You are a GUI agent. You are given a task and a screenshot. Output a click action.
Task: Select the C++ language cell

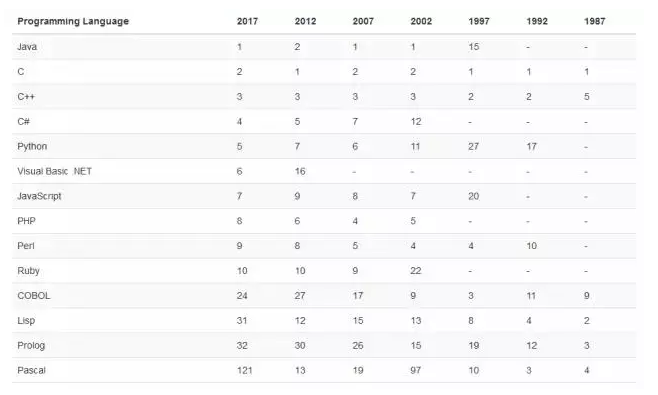click(26, 97)
